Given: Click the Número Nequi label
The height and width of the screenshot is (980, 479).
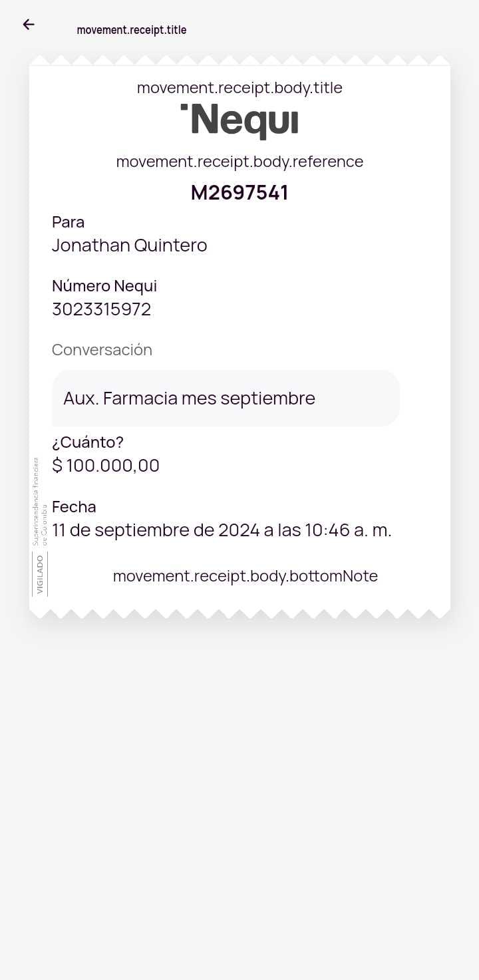Looking at the screenshot, I should (104, 286).
